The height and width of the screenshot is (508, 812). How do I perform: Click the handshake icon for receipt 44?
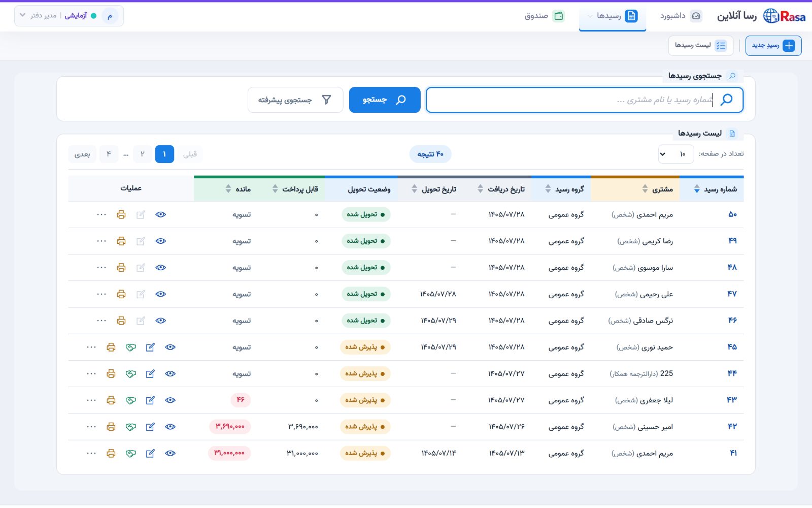131,374
